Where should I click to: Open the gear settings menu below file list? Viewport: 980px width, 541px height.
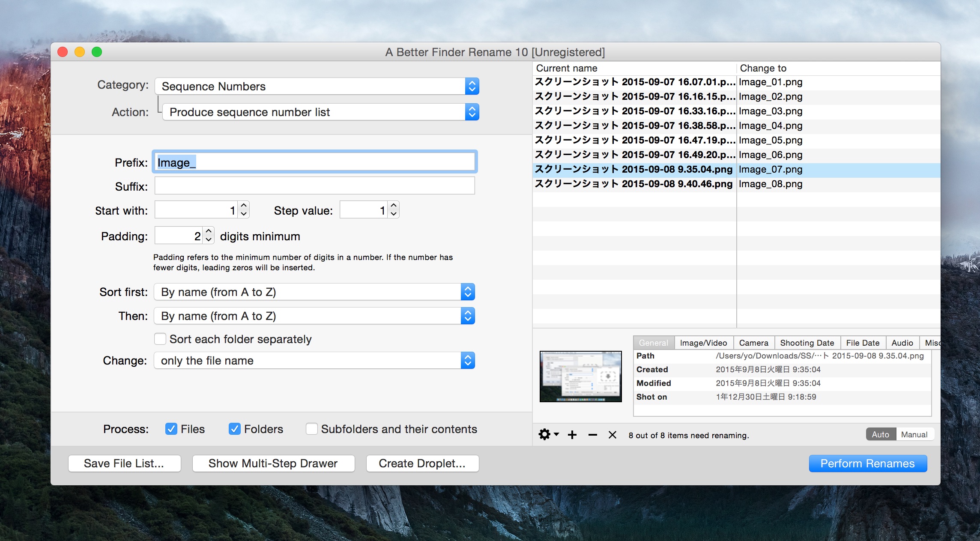pyautogui.click(x=547, y=435)
